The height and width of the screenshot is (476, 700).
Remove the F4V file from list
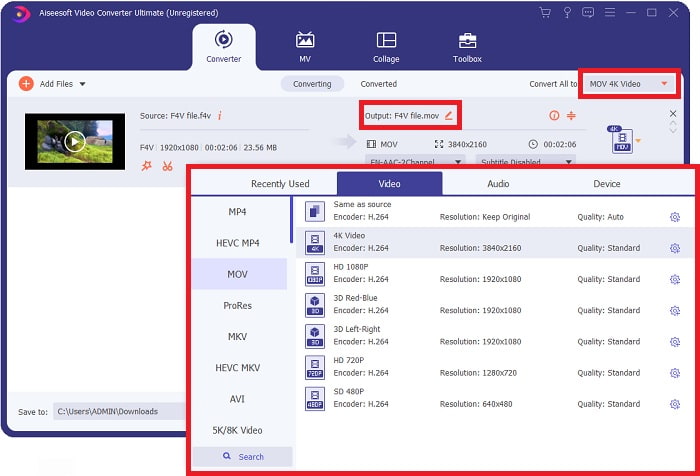(673, 113)
